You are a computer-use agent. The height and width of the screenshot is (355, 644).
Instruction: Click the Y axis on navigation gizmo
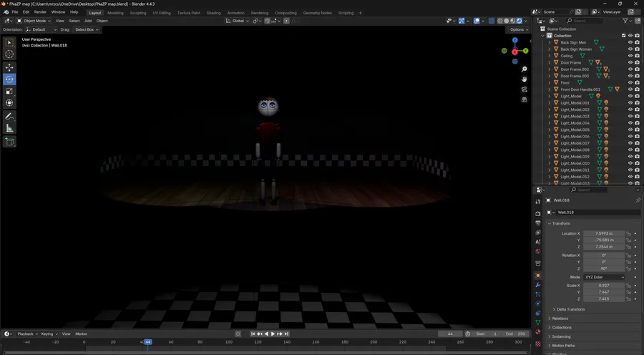(x=525, y=51)
